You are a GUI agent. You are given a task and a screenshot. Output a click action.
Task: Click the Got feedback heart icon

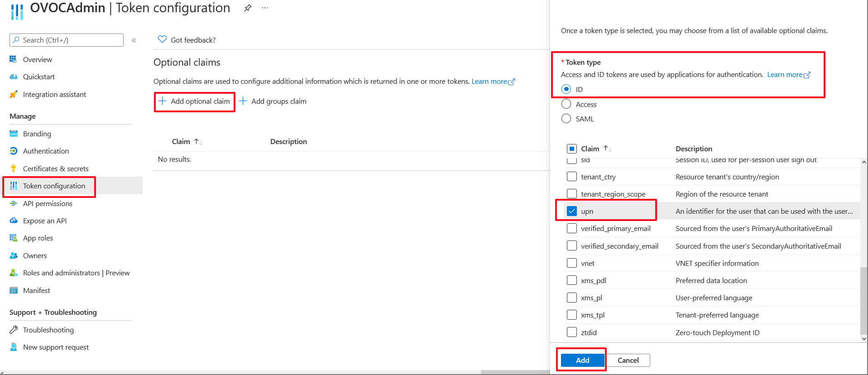click(x=162, y=39)
